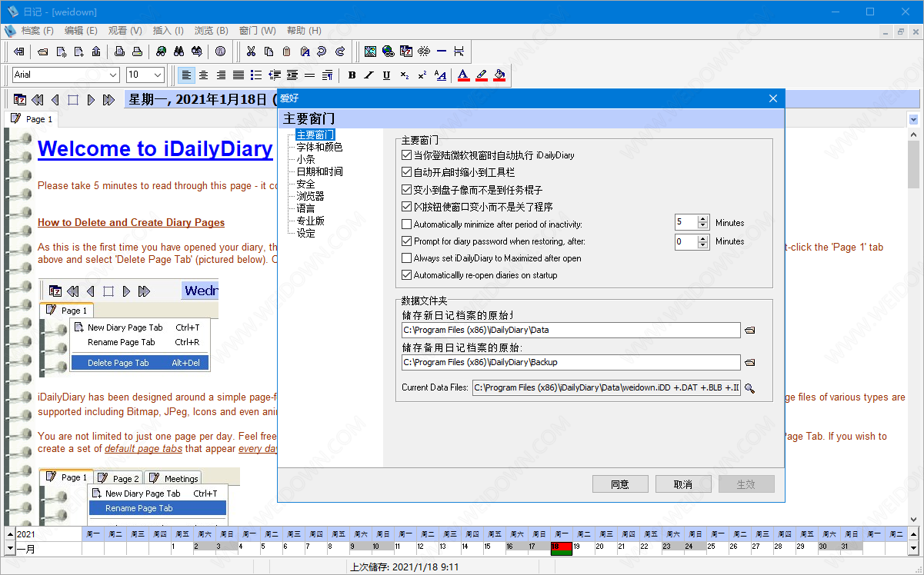The height and width of the screenshot is (575, 924).
Task: Click magnifier beside Current Data Files
Action: click(x=749, y=388)
